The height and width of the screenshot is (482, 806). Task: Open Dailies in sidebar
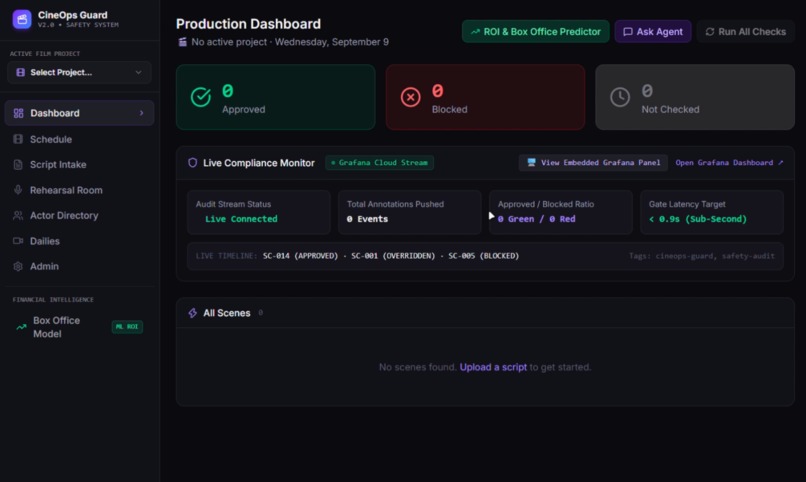click(x=79, y=241)
